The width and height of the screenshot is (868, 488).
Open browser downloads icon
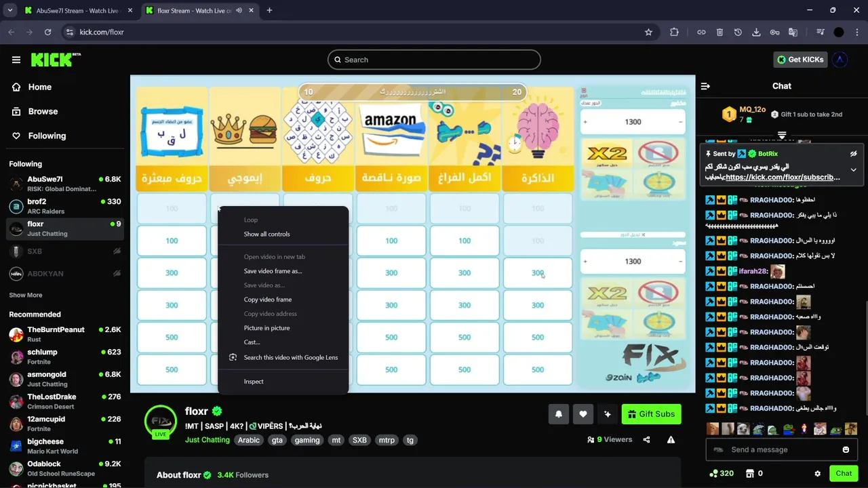[x=756, y=32]
